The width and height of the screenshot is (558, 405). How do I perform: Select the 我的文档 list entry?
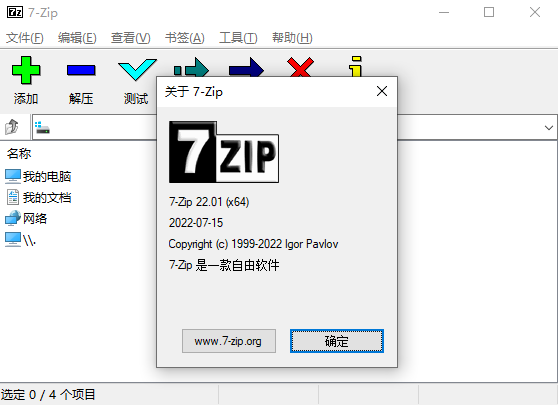pos(38,197)
